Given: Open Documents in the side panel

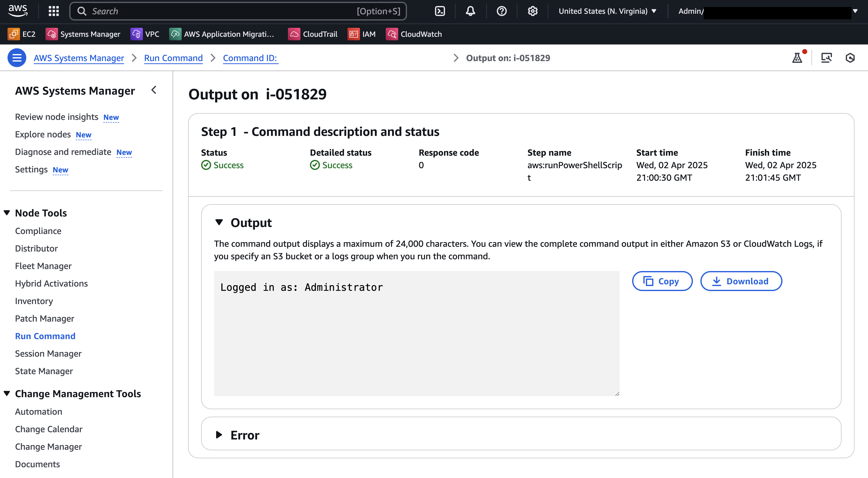Looking at the screenshot, I should coord(38,464).
